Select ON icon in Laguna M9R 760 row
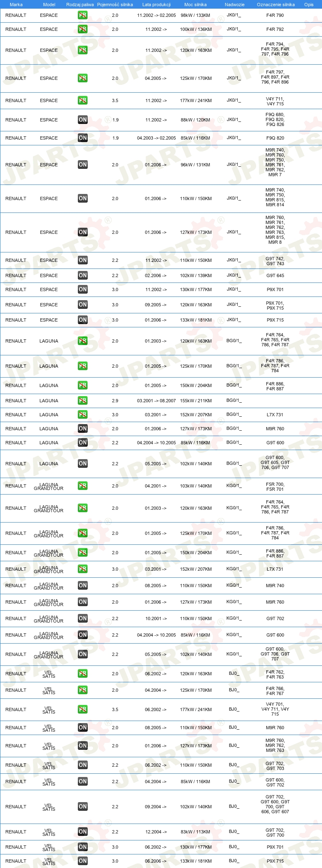The height and width of the screenshot is (868, 322). click(x=83, y=429)
